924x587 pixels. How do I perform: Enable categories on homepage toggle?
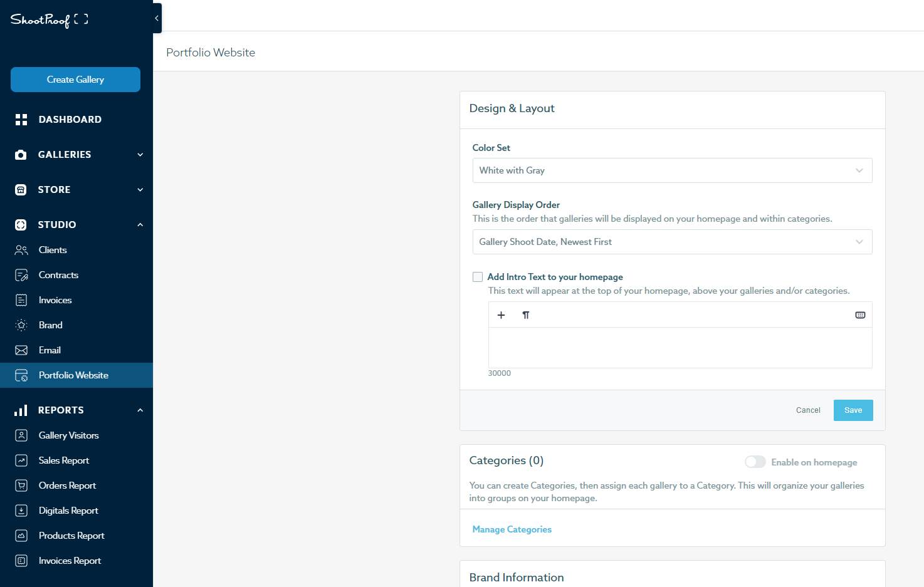[x=755, y=462]
